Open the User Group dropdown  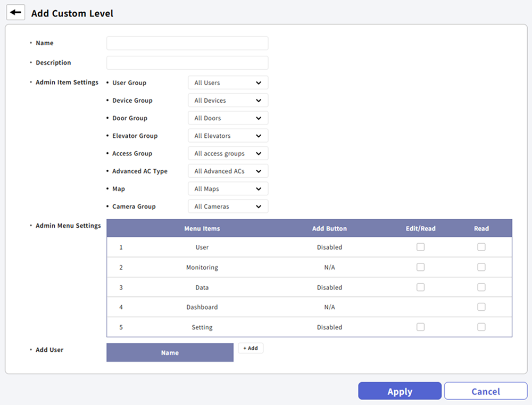pos(228,83)
